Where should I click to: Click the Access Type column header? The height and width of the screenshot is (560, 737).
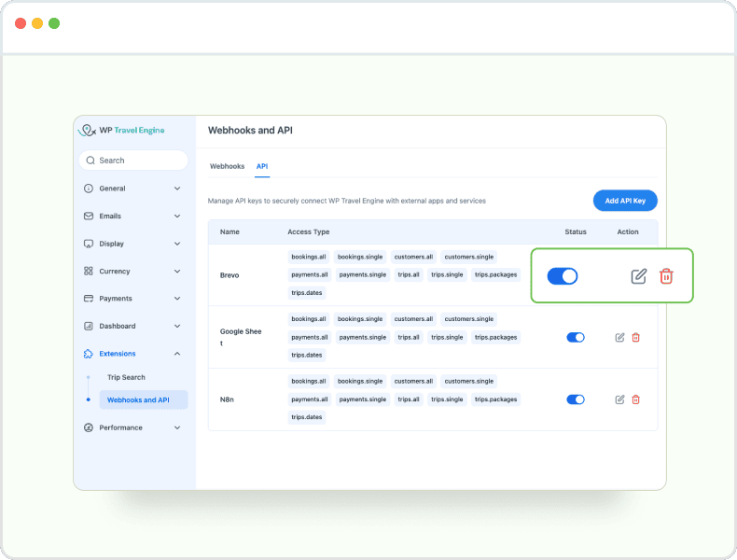[309, 231]
